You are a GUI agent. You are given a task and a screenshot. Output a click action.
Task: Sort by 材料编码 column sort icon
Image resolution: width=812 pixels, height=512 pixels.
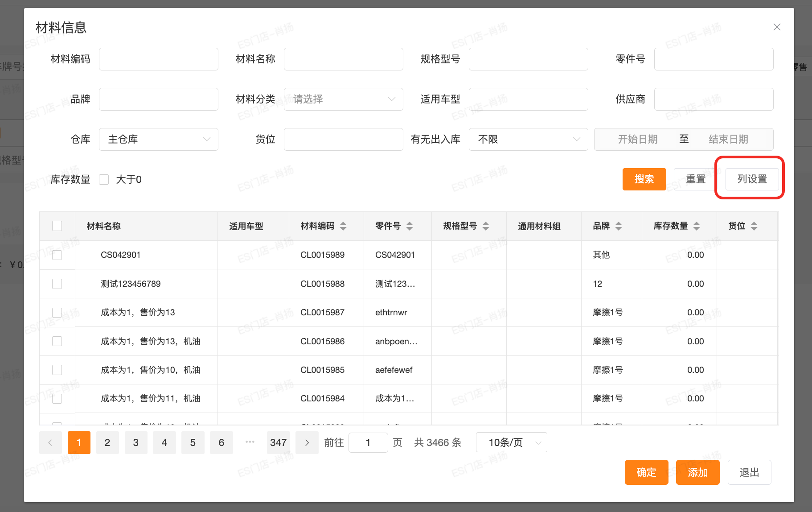coord(343,226)
